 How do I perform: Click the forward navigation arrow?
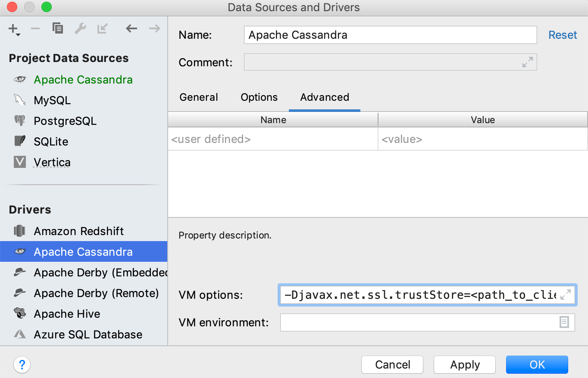click(153, 28)
